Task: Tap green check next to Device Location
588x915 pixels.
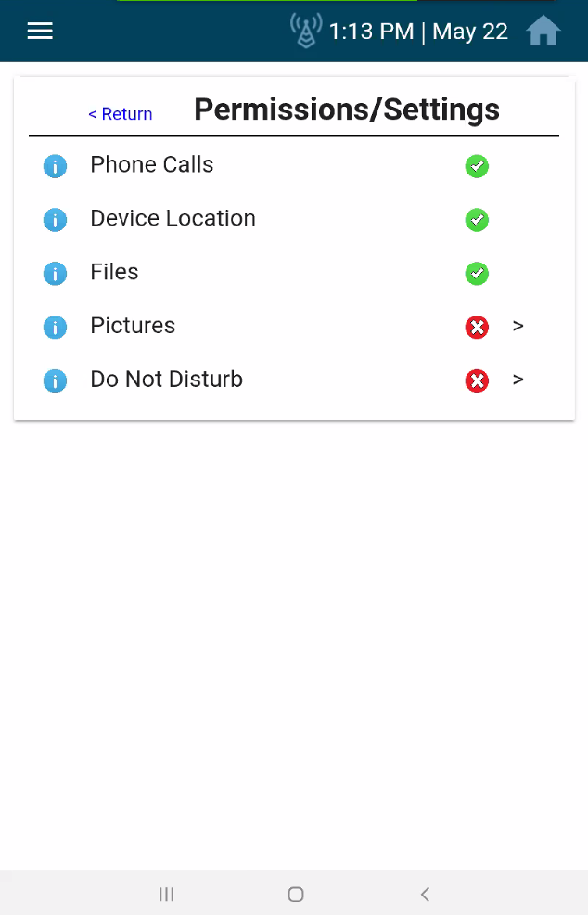Action: point(477,220)
